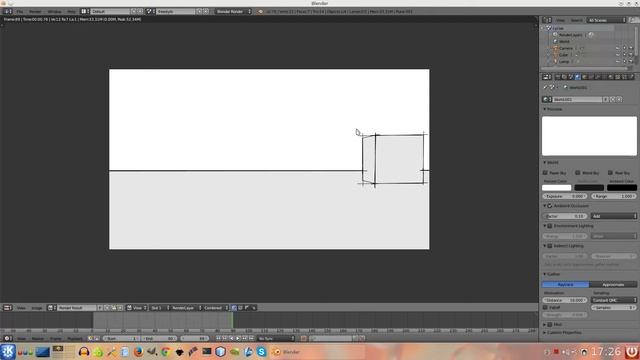Screen dimensions: 640x360
Task: Open the Blender Render engine dropdown
Action: click(233, 11)
